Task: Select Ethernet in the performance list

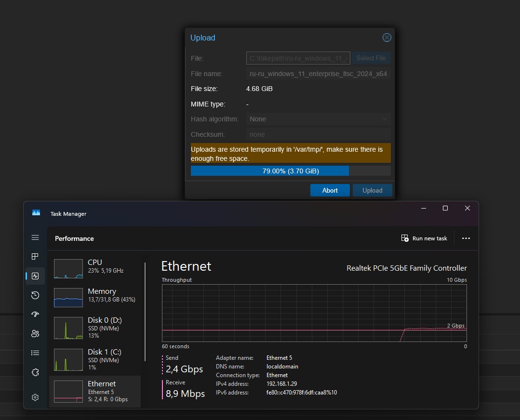Action: (95, 391)
